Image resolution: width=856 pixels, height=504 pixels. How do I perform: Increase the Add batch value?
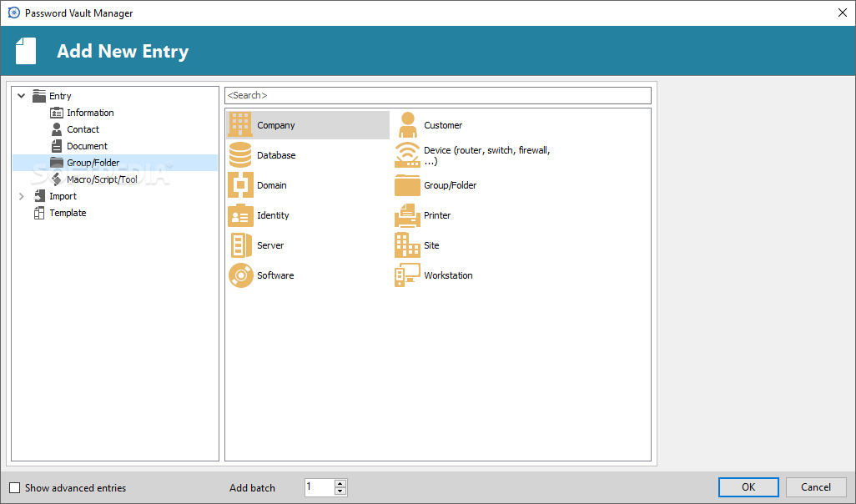click(340, 484)
